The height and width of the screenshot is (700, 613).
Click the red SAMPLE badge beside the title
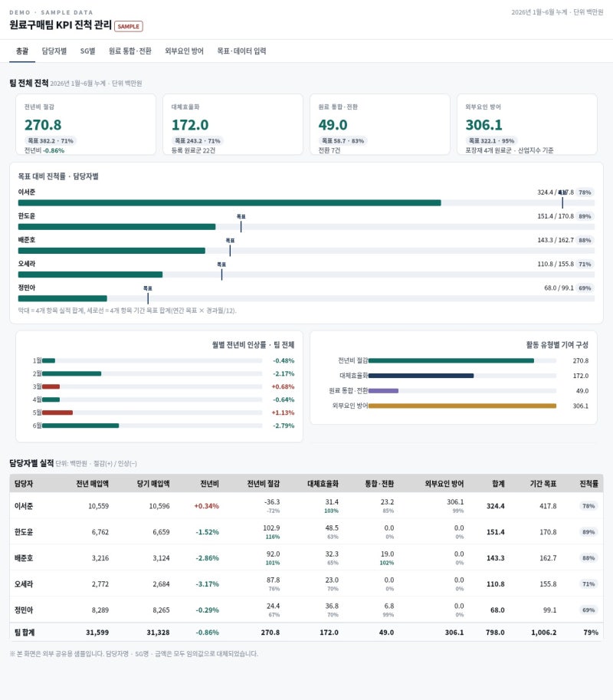(x=129, y=26)
